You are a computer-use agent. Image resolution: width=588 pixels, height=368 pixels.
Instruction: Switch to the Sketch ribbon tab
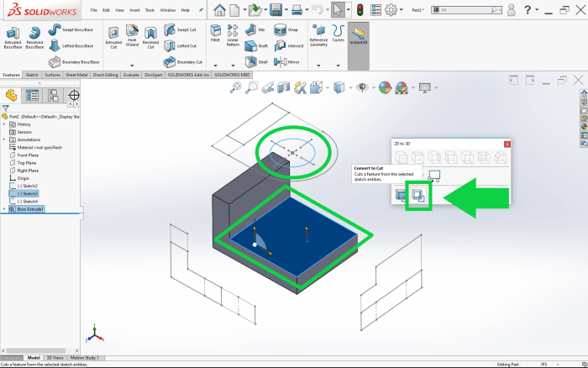pos(32,75)
